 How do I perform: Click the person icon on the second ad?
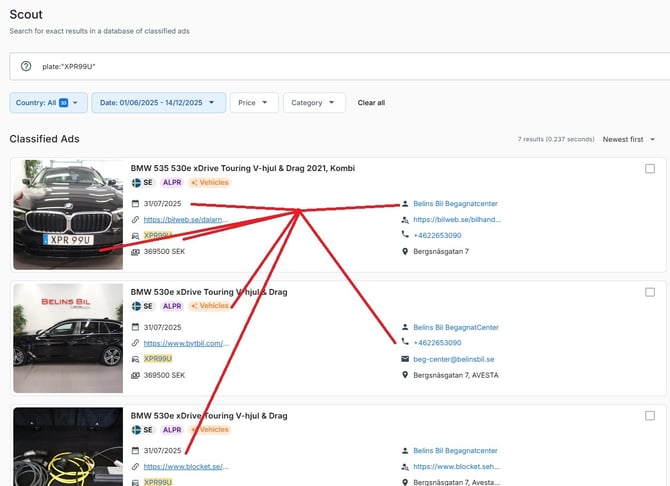click(405, 327)
